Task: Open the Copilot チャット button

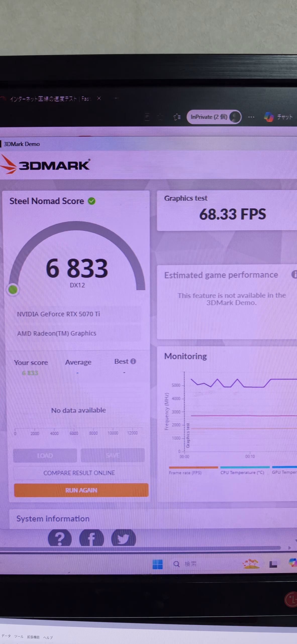Action: [x=279, y=117]
